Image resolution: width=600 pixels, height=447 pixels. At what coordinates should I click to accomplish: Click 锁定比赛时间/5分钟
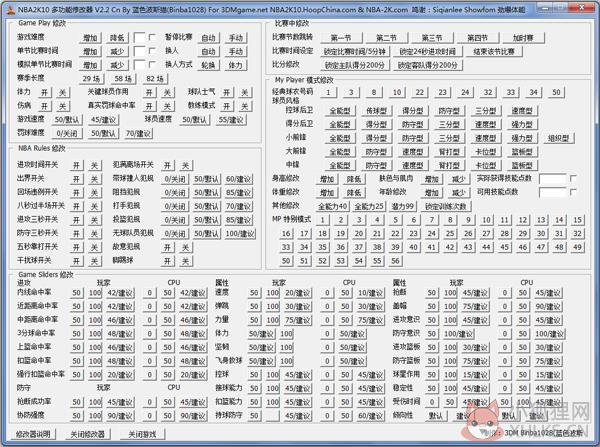(355, 52)
